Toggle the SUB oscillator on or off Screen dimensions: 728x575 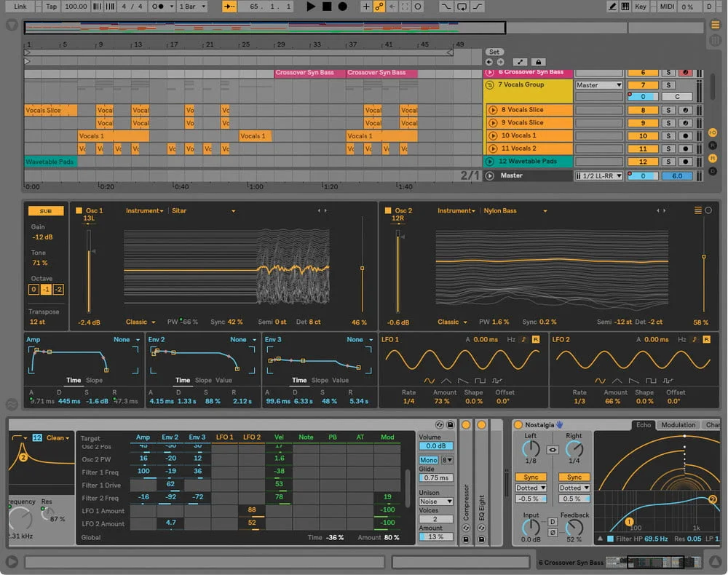point(45,210)
